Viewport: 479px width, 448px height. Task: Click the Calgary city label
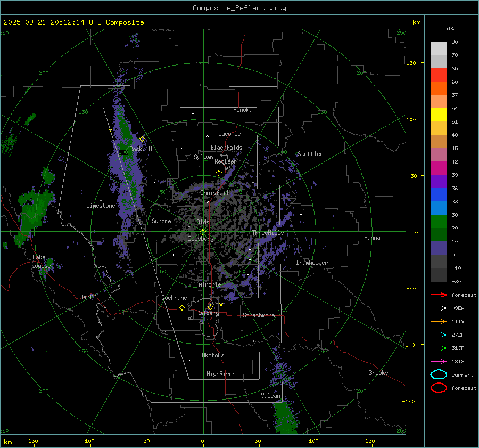(x=207, y=314)
